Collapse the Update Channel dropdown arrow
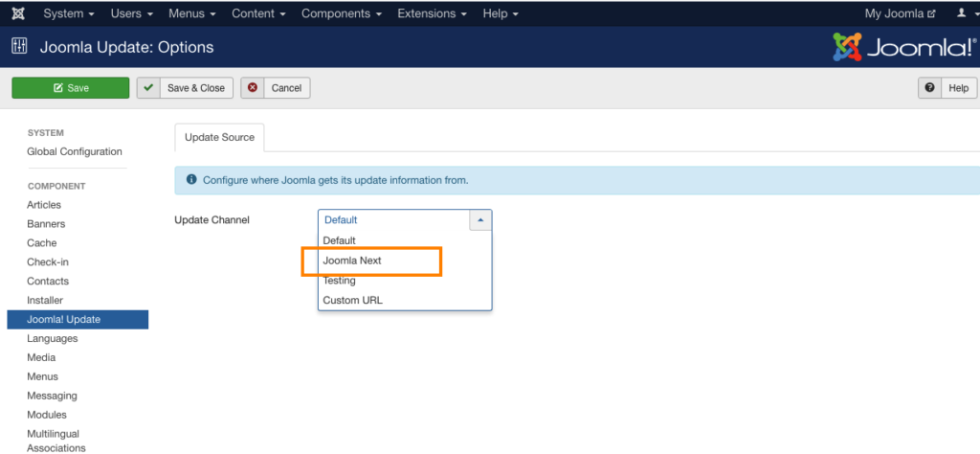Image resolution: width=980 pixels, height=454 pixels. [480, 220]
